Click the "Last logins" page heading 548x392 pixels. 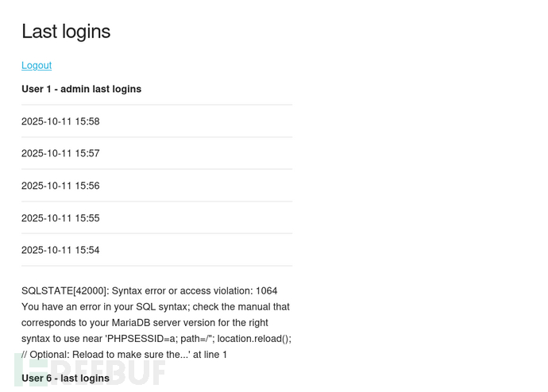[66, 31]
